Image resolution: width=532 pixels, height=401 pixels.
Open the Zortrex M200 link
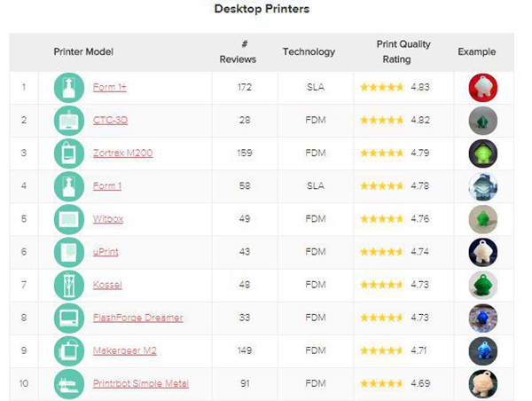(x=122, y=153)
